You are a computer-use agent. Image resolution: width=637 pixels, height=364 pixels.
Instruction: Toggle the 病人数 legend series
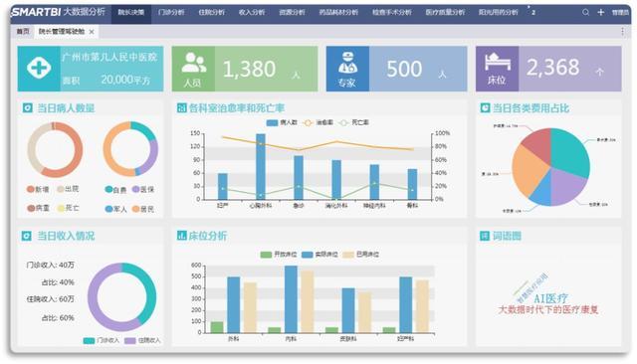[x=282, y=122]
